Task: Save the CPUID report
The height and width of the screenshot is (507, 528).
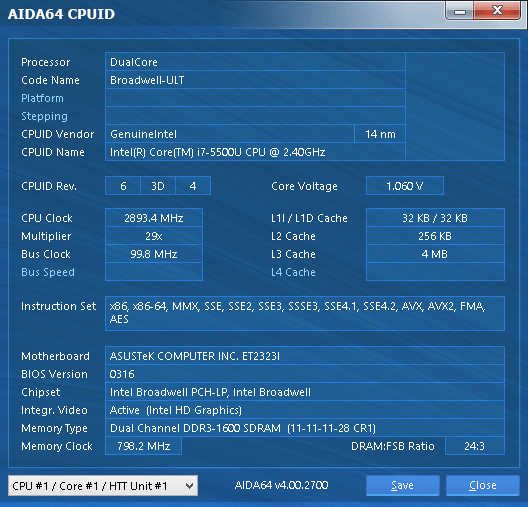Action: click(x=402, y=485)
